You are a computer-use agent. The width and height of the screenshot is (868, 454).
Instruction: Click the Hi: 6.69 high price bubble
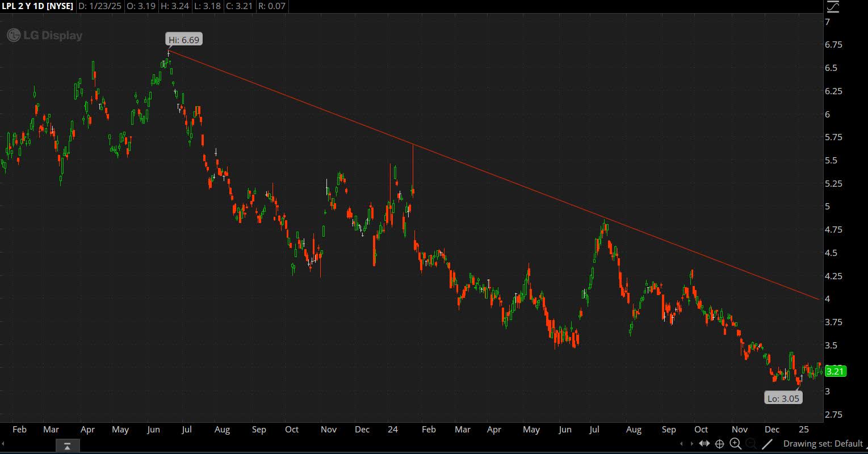coord(184,40)
